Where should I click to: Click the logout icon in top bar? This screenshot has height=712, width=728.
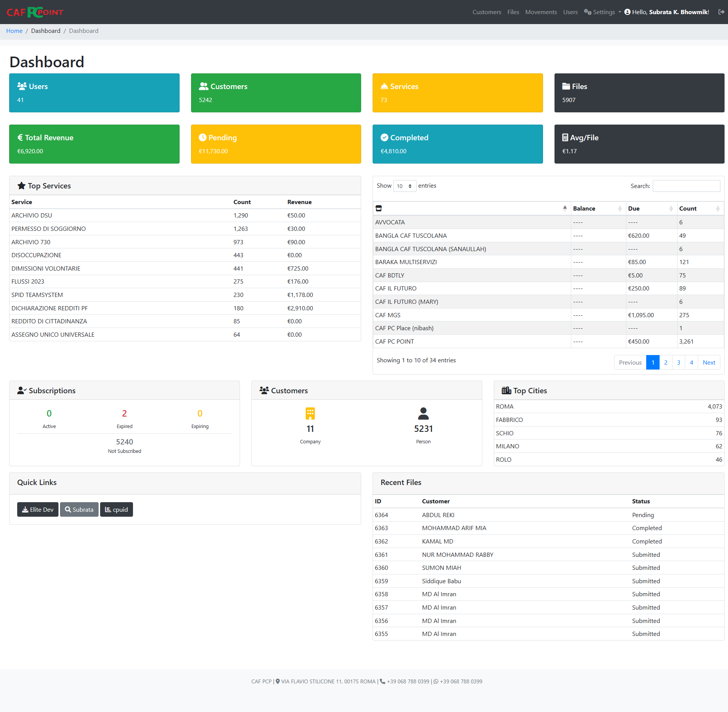(721, 12)
